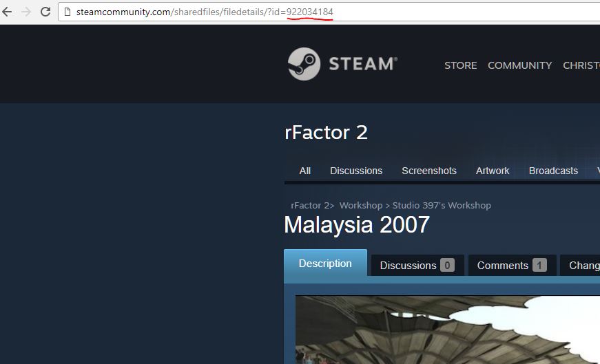Open the Artwork tab
Screen dimensions: 600x364
[493, 171]
